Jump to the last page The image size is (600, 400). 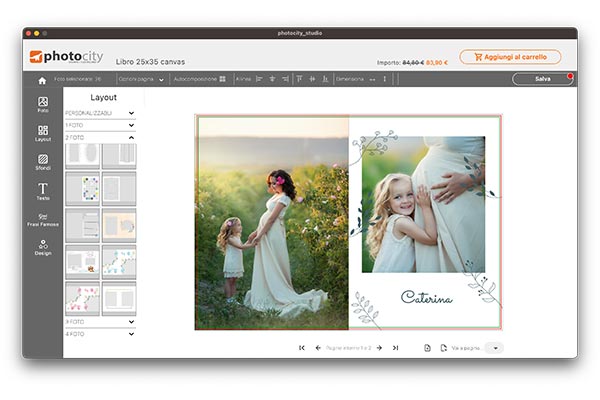coord(395,348)
